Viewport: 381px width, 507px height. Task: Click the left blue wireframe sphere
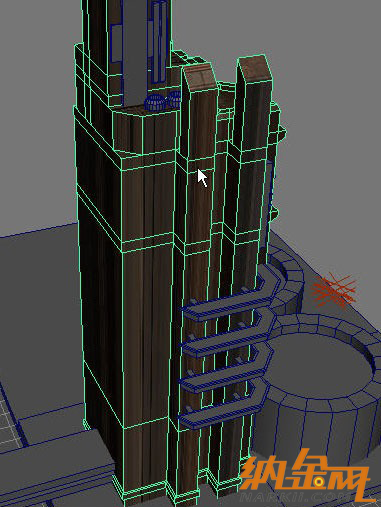point(154,102)
